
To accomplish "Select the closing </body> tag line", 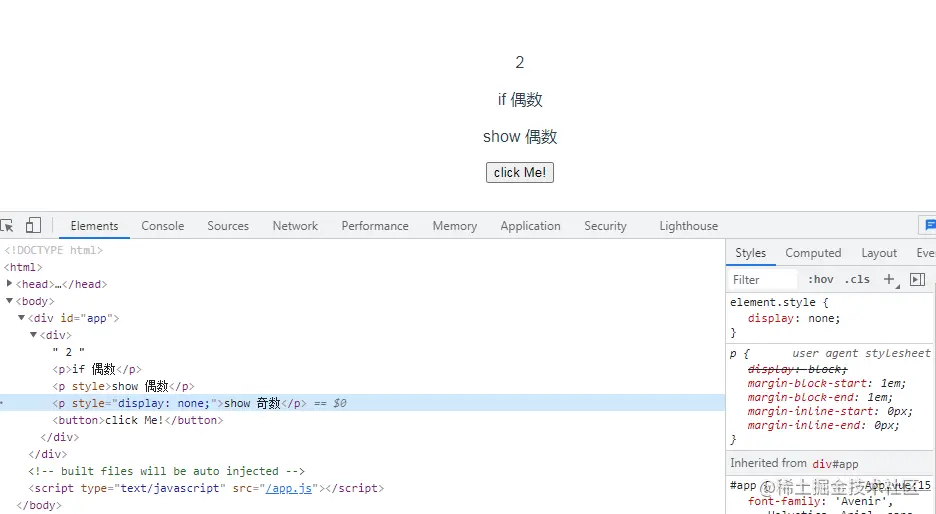I will pos(39,505).
